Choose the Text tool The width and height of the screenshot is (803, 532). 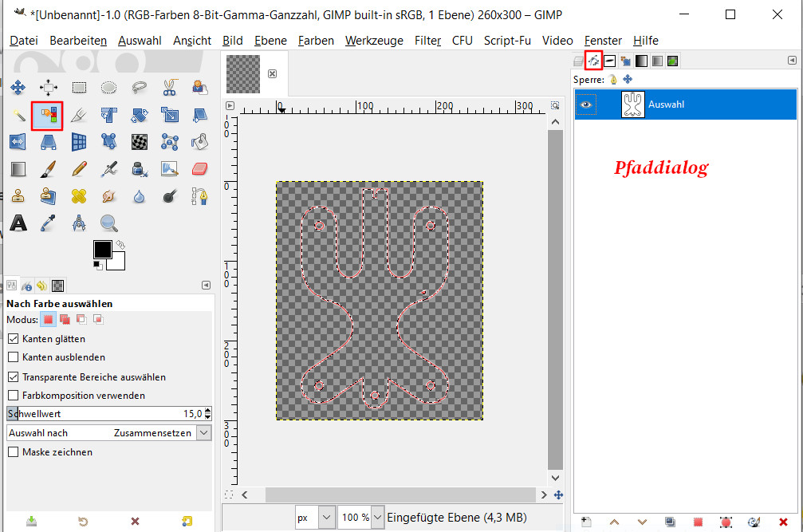click(x=18, y=223)
